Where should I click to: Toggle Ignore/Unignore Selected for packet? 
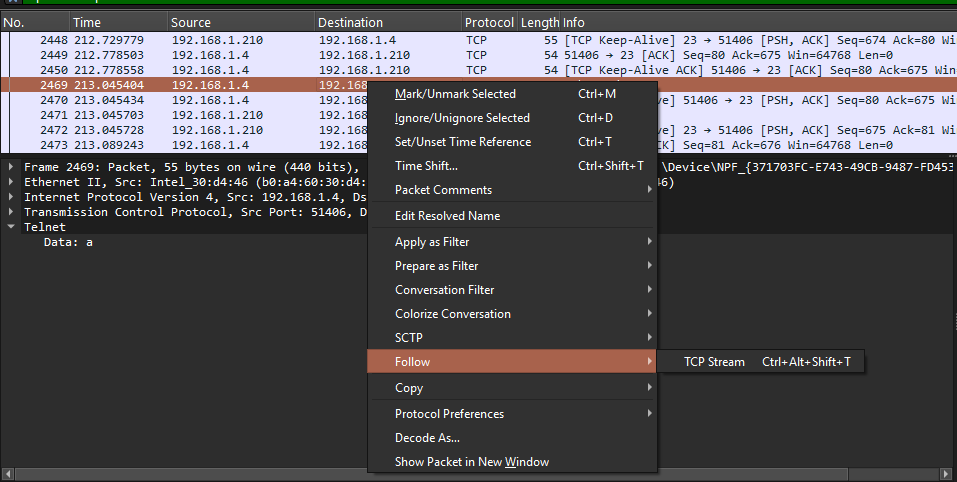(x=462, y=118)
